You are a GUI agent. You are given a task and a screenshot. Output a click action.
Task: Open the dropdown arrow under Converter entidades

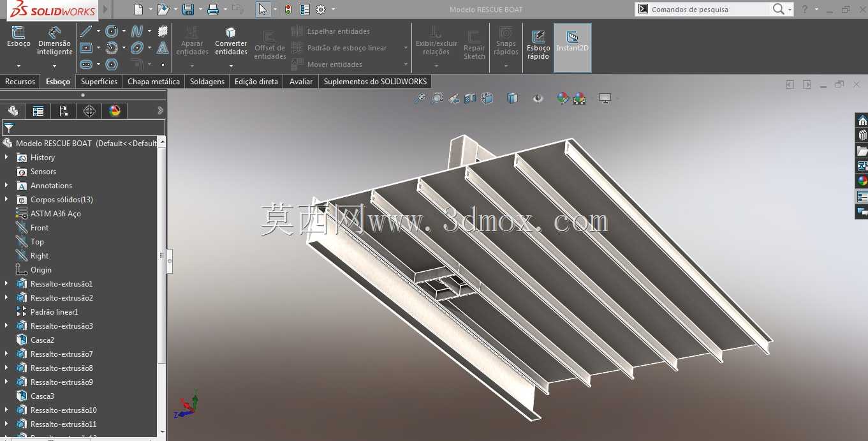point(231,65)
